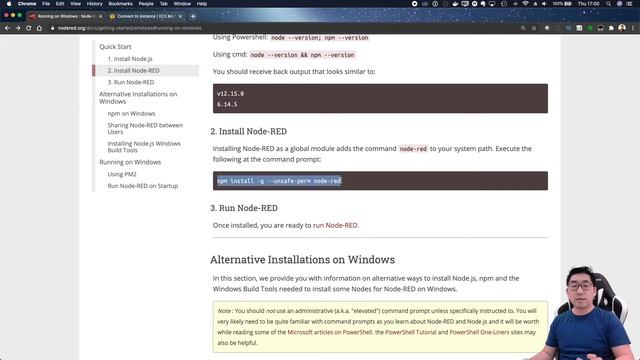Open the PowerShell One-Liners link
Screen dimensions: 640x360
click(x=479, y=332)
